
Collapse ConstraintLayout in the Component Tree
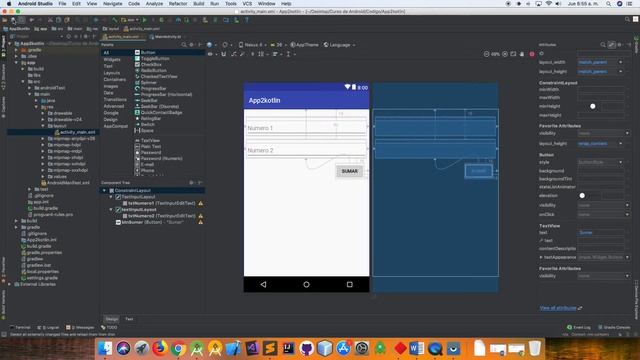(104, 191)
